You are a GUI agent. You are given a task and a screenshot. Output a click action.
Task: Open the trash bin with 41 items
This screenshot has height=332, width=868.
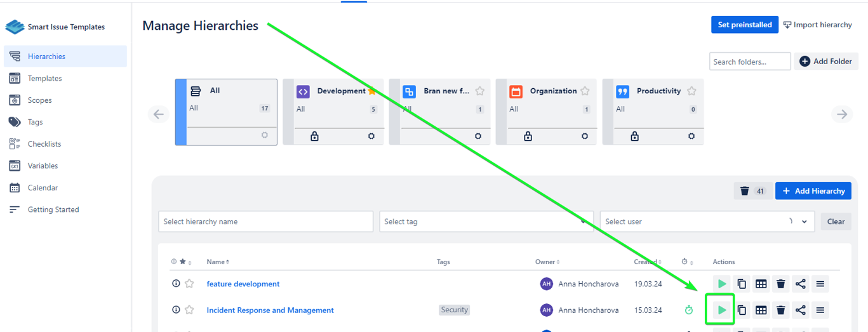pyautogui.click(x=752, y=191)
